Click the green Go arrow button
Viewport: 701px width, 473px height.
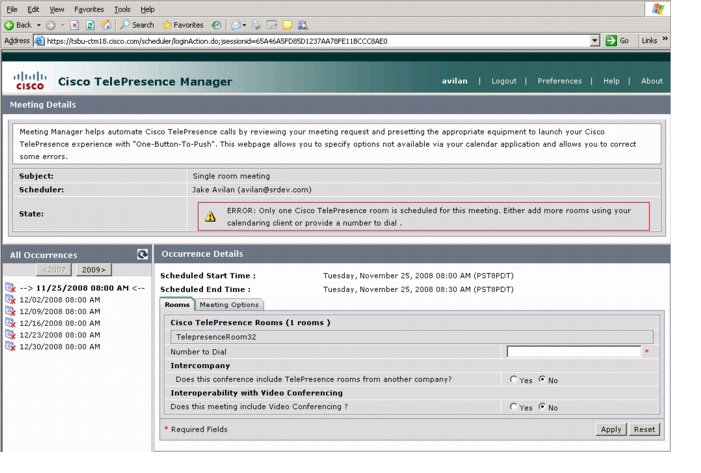[x=617, y=41]
